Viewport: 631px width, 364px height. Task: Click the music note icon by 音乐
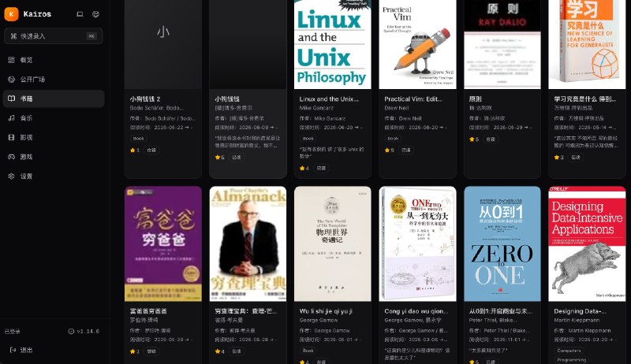click(11, 117)
